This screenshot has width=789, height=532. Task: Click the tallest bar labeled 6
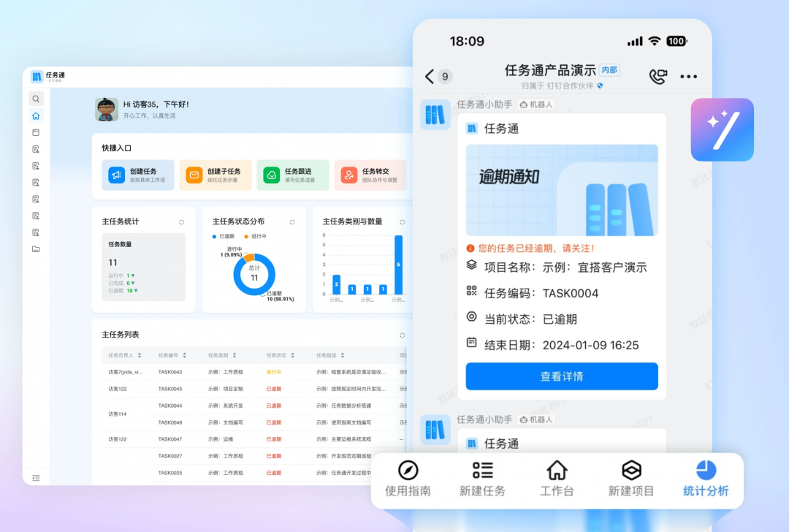pyautogui.click(x=399, y=265)
